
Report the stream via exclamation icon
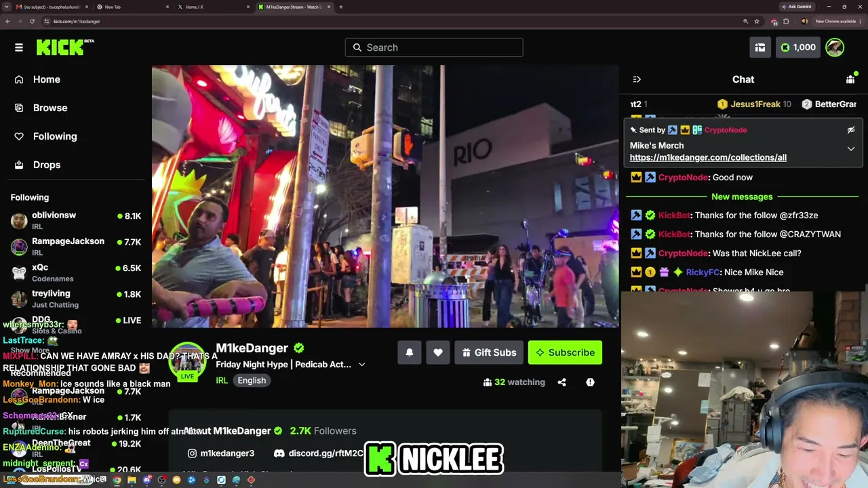(x=590, y=382)
